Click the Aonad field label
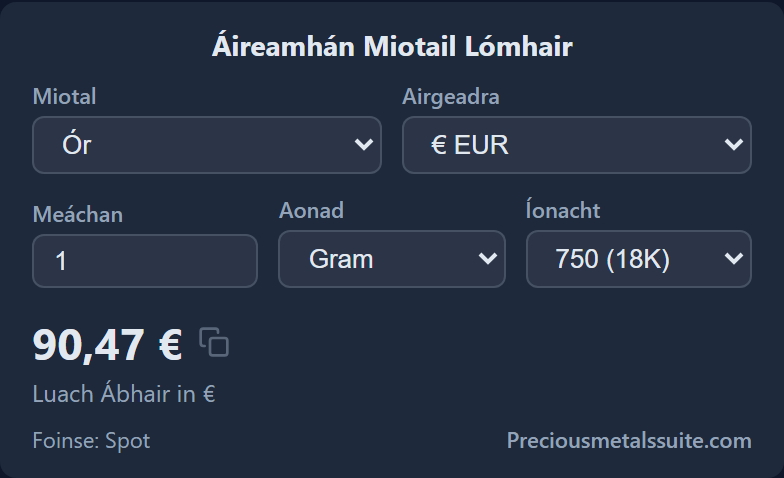 tap(311, 210)
